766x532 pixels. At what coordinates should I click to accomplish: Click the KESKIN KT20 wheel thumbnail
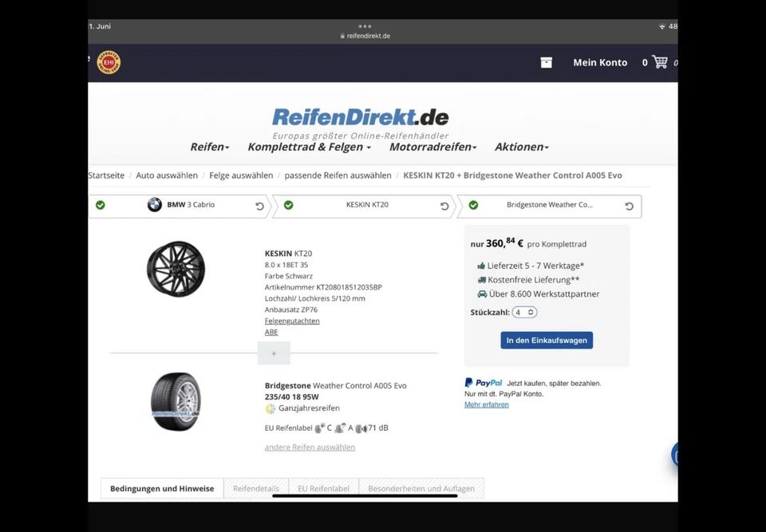pos(176,269)
